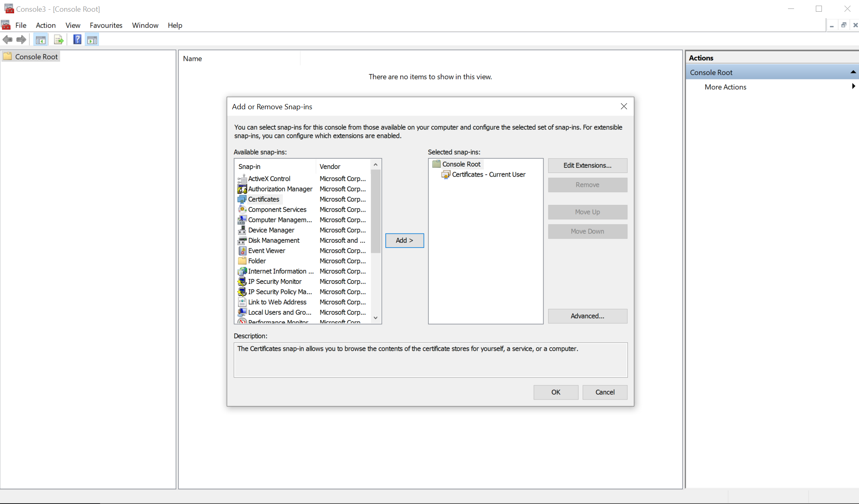Screen dimensions: 859x504
Task: Click Show/Hide Action Pane toolbar icon
Action: click(92, 40)
